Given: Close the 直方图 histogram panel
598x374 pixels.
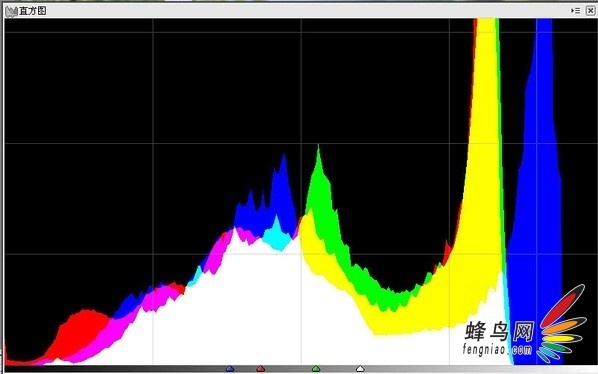Looking at the screenshot, I should [x=590, y=11].
